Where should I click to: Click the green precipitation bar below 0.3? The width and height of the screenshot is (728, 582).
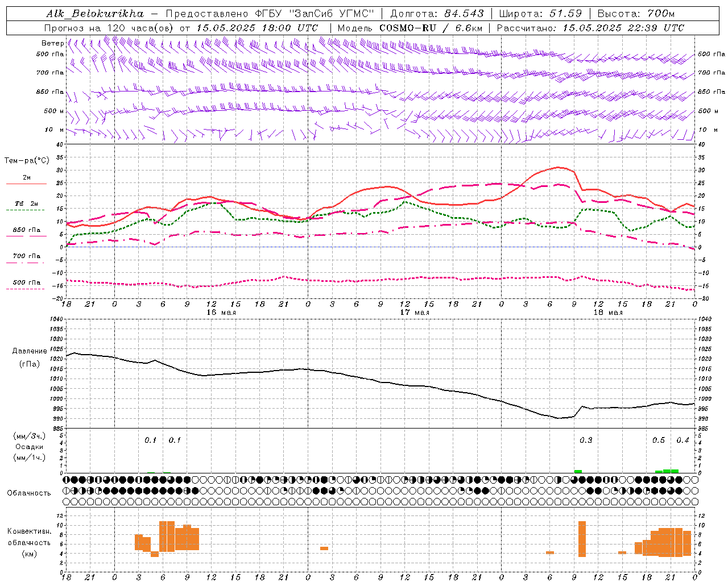[x=578, y=471]
